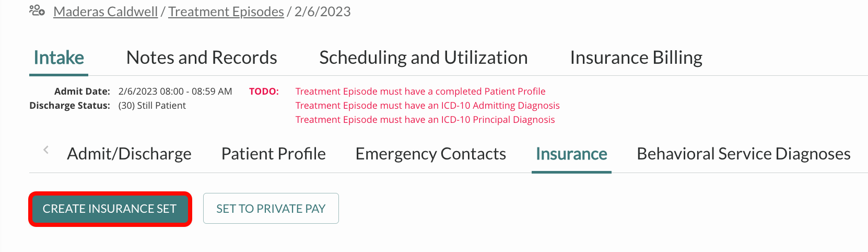Show the Emergency Contacts sub-tab
This screenshot has width=868, height=252.
click(431, 154)
